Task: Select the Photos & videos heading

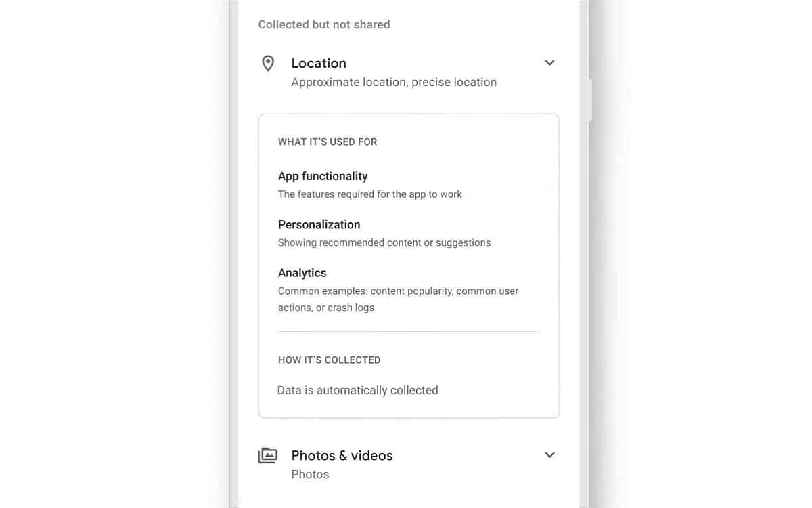Action: pos(342,455)
